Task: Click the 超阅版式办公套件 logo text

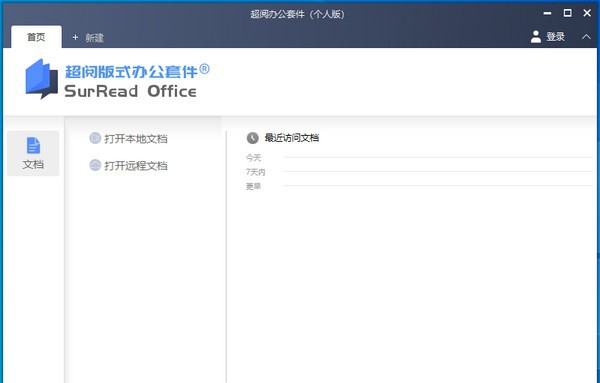Action: pyautogui.click(x=137, y=71)
